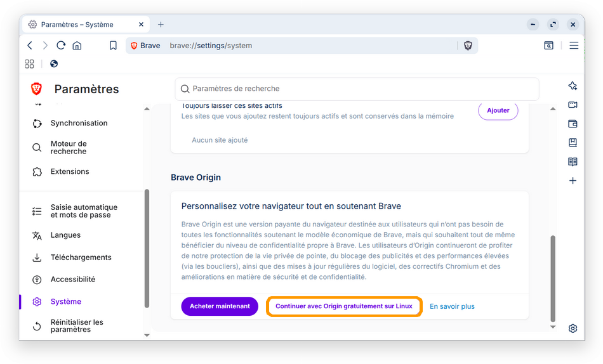Viewport: 603px width, 364px height.
Task: Click the 'Aucun site ajouté' text
Action: tap(220, 140)
